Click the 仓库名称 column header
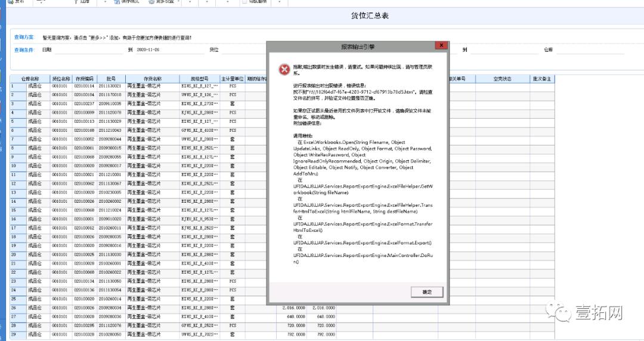 [x=30, y=79]
